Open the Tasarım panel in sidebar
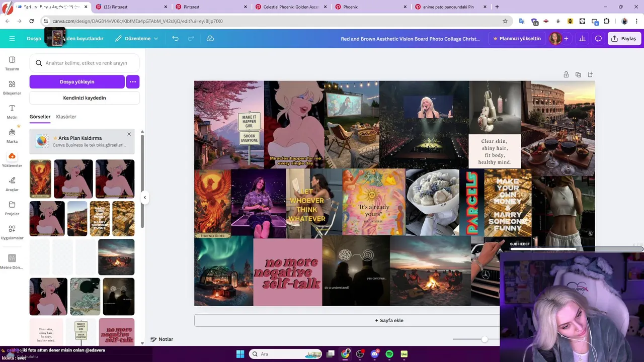 tap(12, 63)
